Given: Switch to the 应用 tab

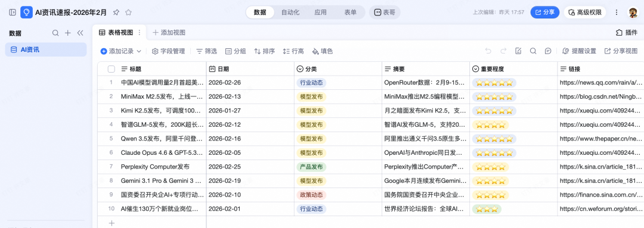Looking at the screenshot, I should click(320, 13).
